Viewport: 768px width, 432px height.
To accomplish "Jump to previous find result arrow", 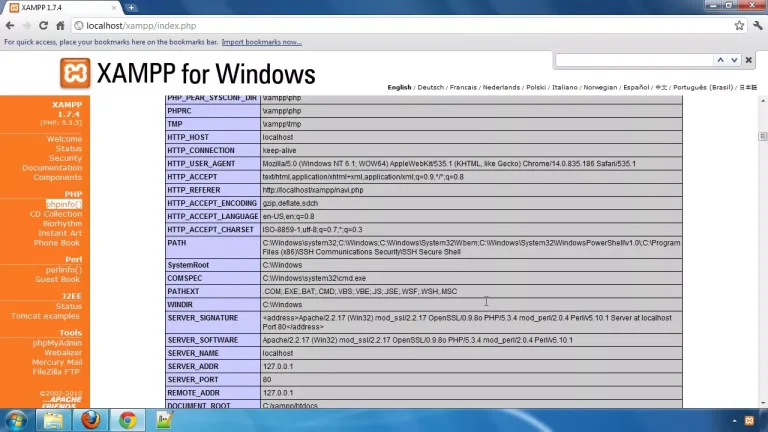I will point(720,60).
